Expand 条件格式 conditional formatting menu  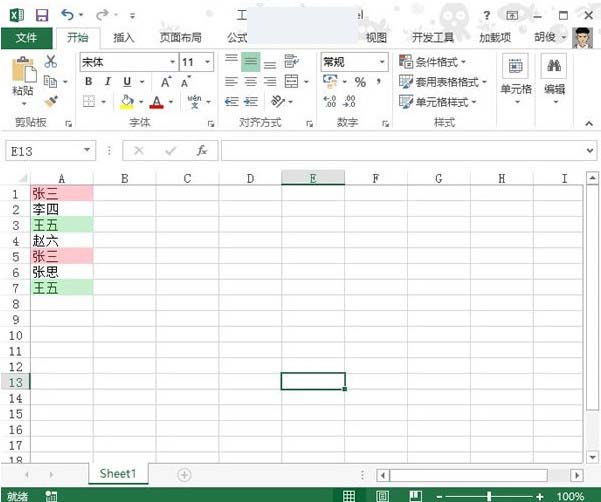coord(432,61)
